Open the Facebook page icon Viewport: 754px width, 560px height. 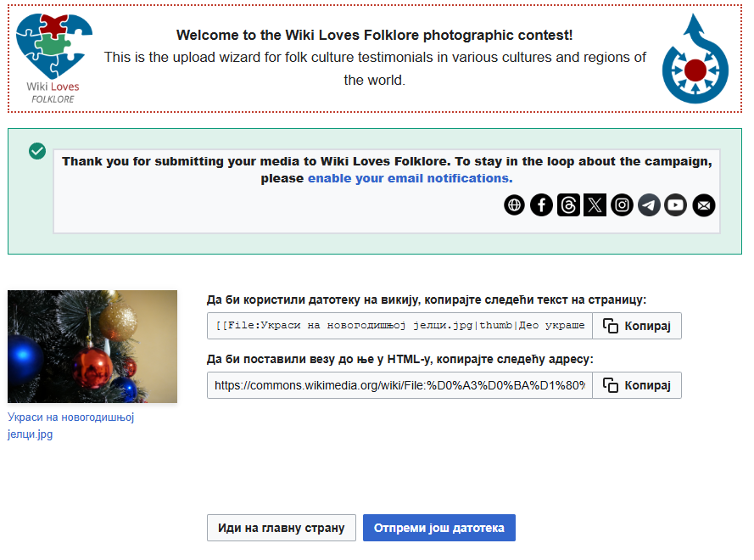541,204
